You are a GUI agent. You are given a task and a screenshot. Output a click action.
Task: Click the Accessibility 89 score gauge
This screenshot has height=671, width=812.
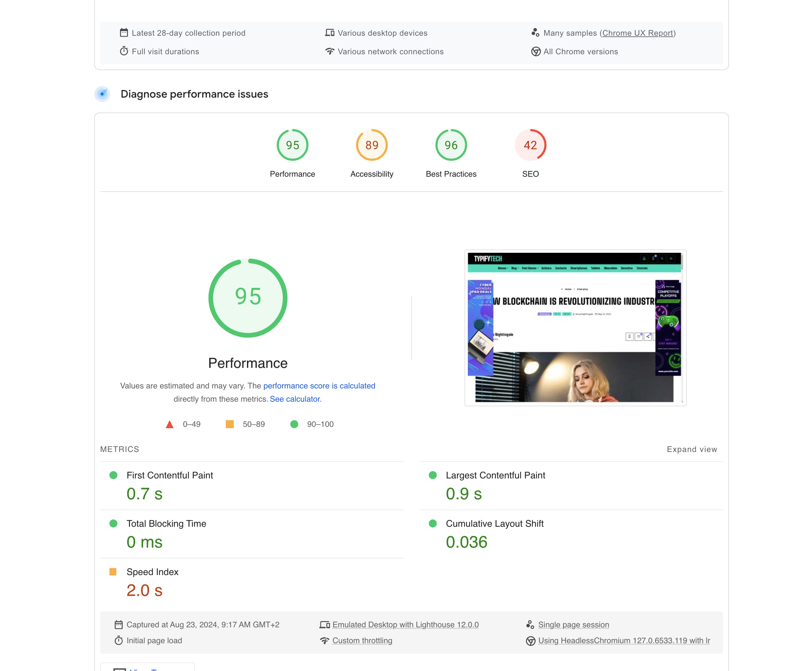point(371,145)
